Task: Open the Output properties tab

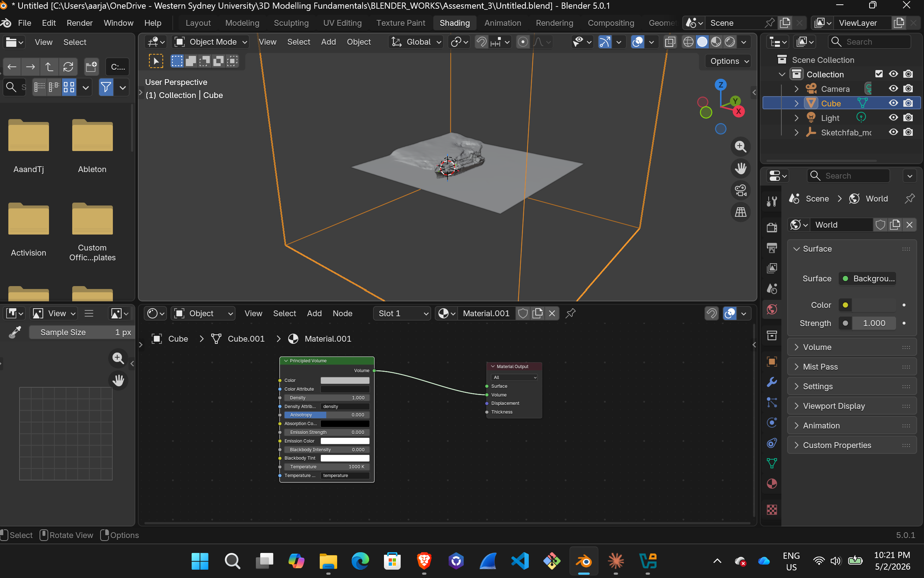Action: pos(772,248)
